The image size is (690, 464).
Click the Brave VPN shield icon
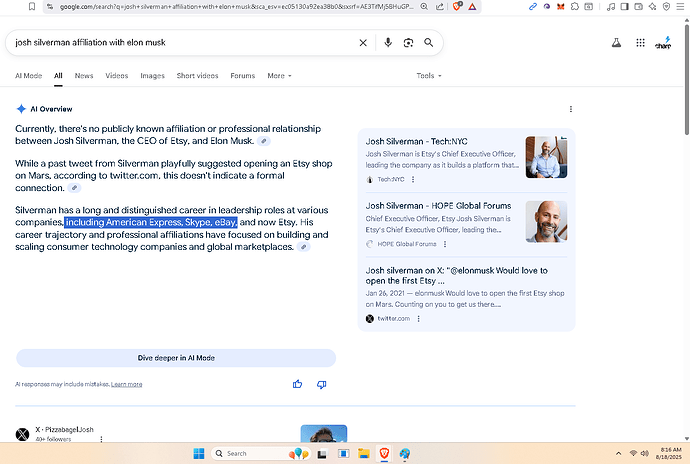point(667,7)
